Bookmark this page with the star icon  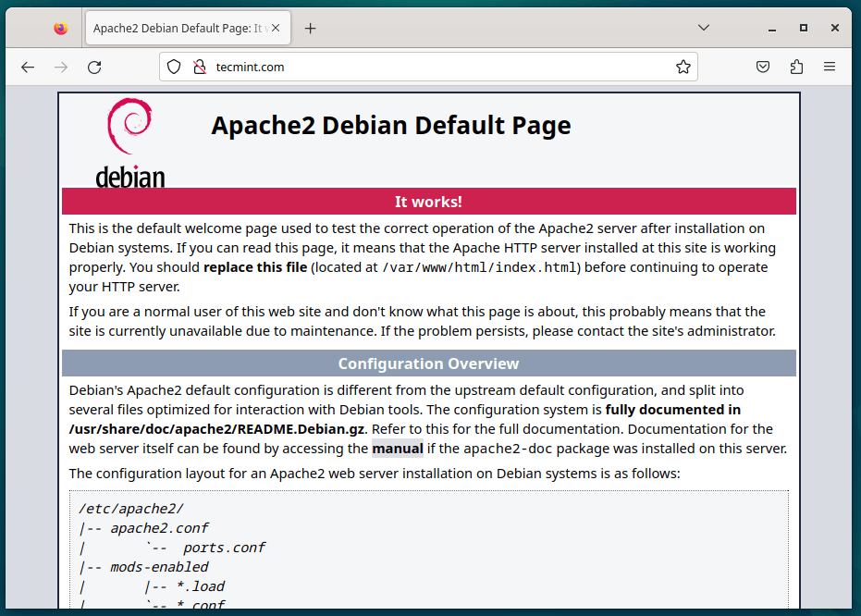[683, 67]
